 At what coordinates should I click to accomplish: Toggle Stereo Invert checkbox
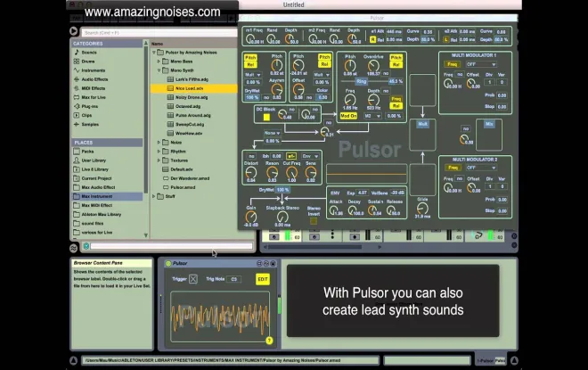click(314, 221)
